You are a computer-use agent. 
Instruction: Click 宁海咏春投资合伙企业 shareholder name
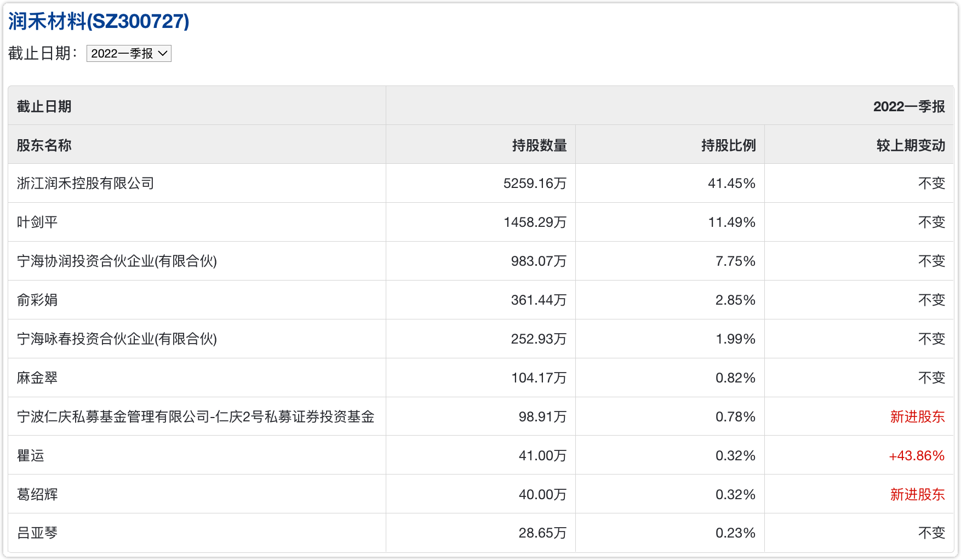coord(117,339)
